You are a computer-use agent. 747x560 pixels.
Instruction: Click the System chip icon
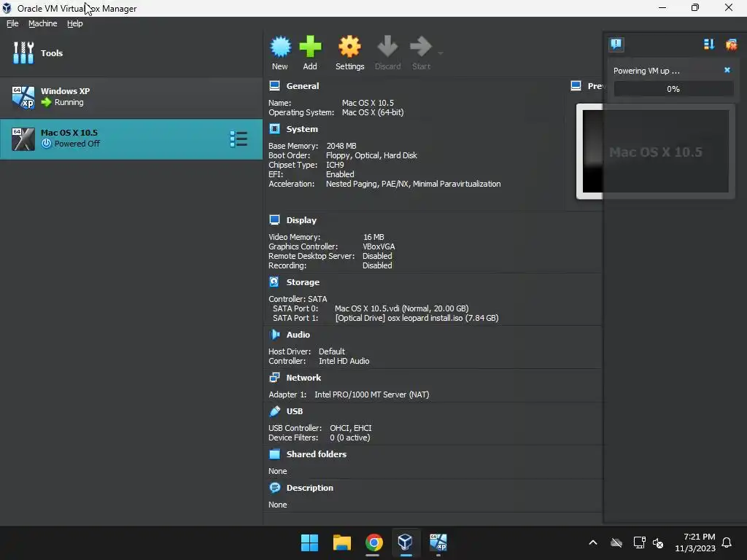click(274, 128)
